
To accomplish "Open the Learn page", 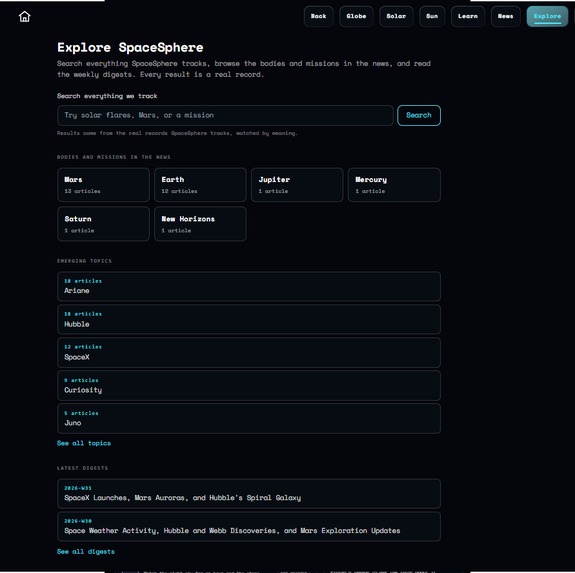I will [468, 16].
